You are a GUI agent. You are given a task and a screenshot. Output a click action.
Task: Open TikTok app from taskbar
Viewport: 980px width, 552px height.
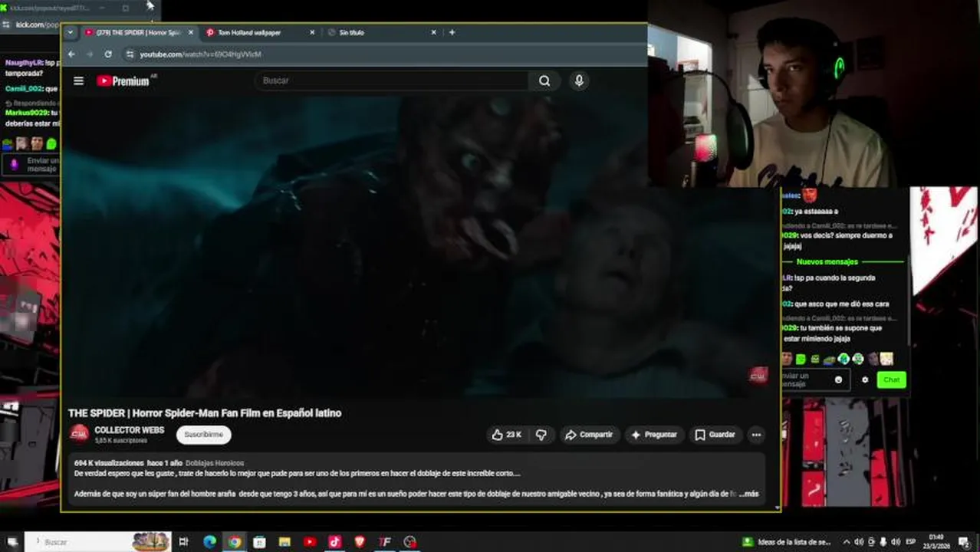[334, 542]
